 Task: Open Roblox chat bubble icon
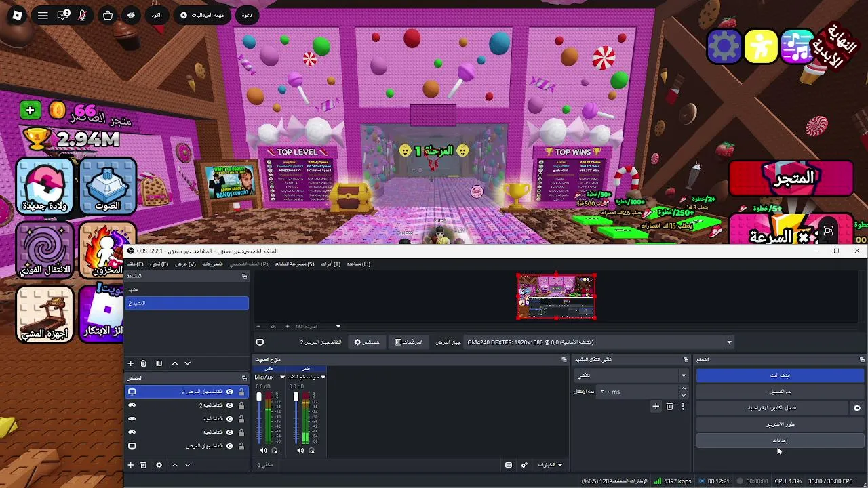pos(63,15)
